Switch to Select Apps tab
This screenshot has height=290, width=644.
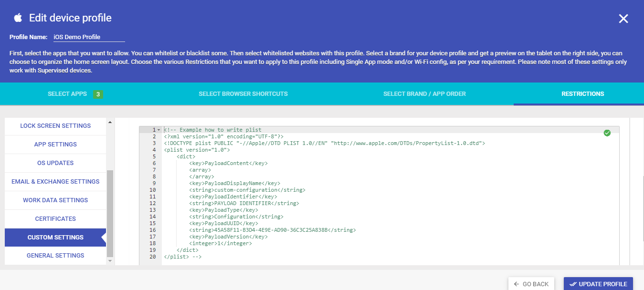(67, 94)
